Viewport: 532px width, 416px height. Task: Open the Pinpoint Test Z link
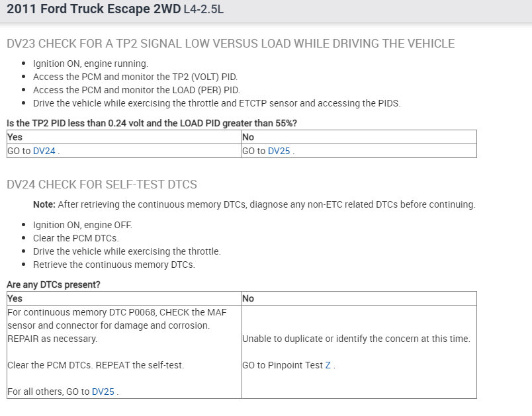(328, 365)
